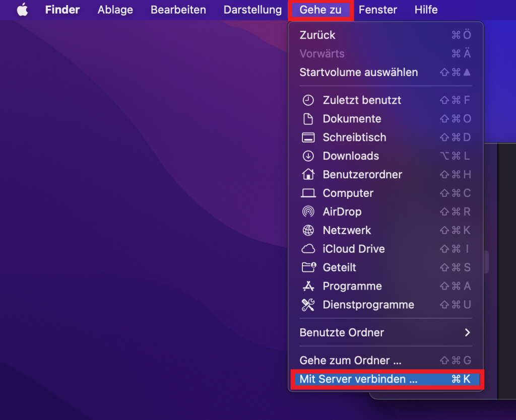This screenshot has height=420, width=516.
Task: Click the AirDrop icon
Action: coord(308,212)
